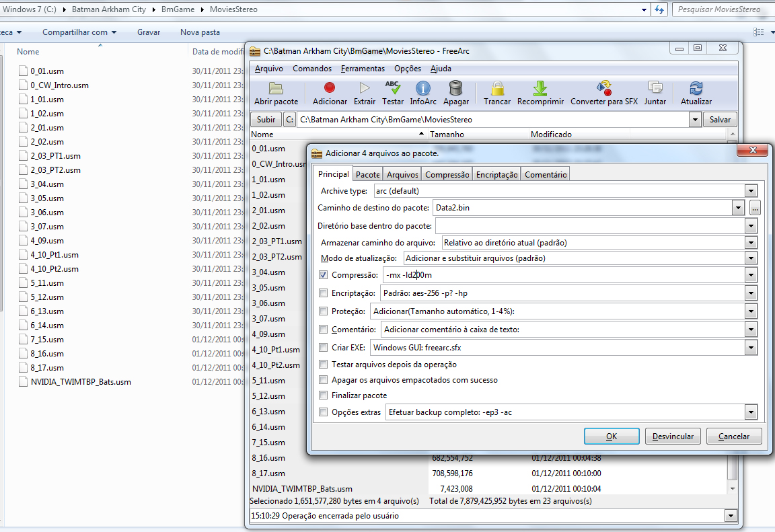Click file icon of 0_01.usm in Explorer
Viewport: 775px width, 532px height.
(x=23, y=71)
